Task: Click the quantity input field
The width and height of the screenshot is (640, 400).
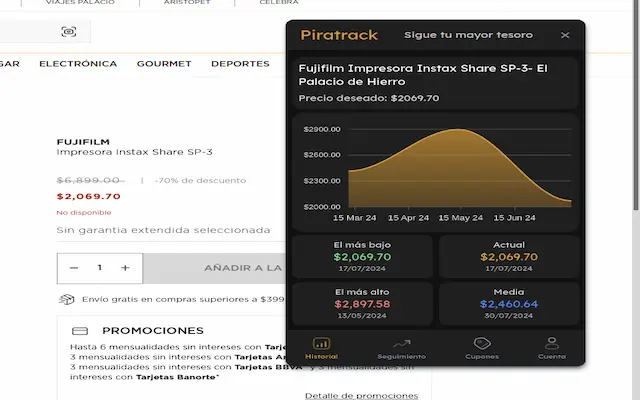Action: [99, 268]
